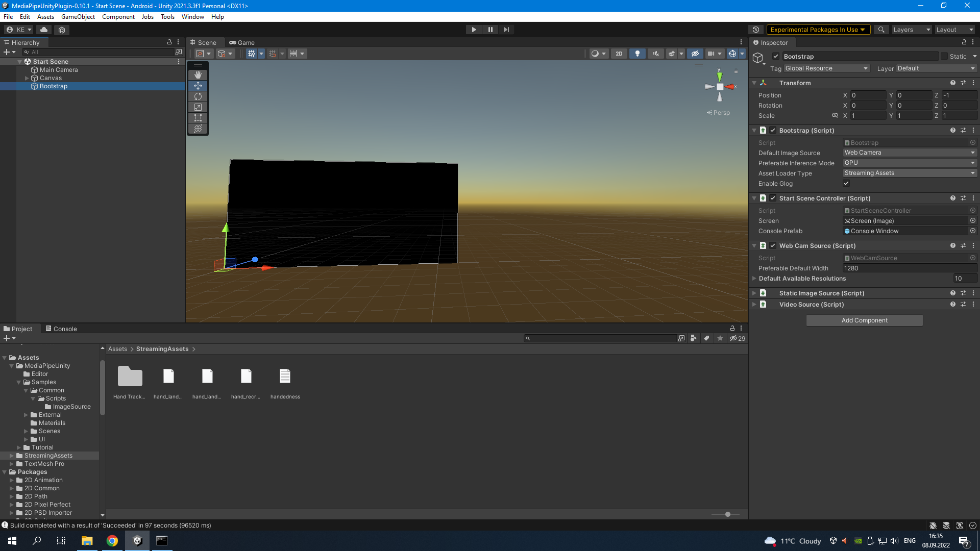The height and width of the screenshot is (551, 980).
Task: Expand Static Image Source script component
Action: (754, 293)
